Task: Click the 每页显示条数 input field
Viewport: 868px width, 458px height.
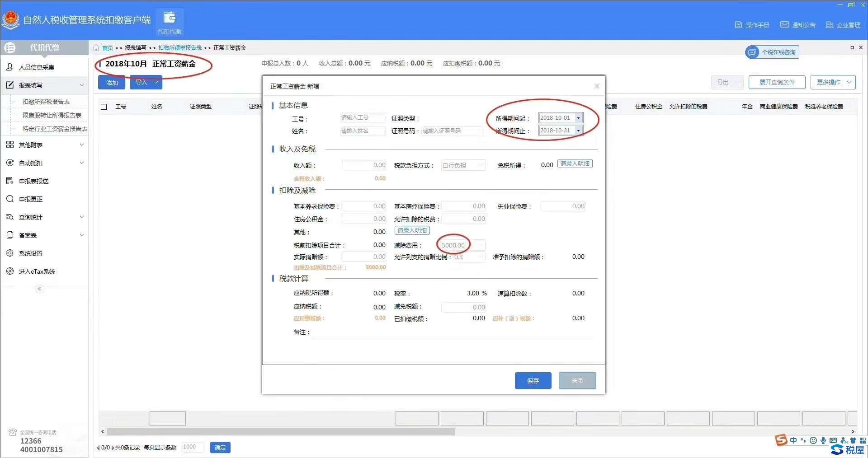Action: tap(193, 447)
